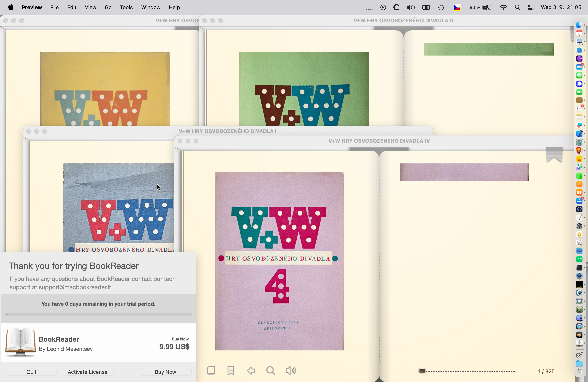The image size is (588, 382).
Task: Open Finder from the Dock
Action: pos(579,25)
